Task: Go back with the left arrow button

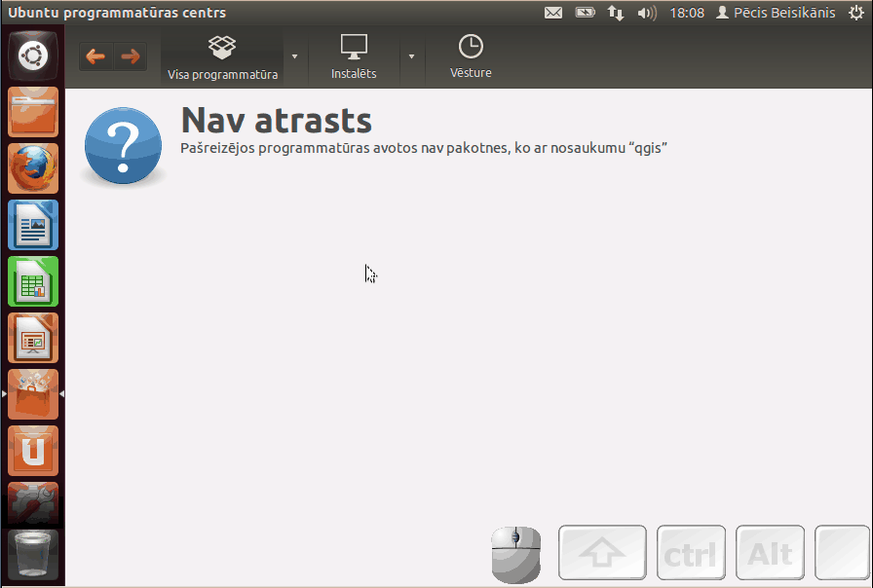Action: click(x=95, y=56)
